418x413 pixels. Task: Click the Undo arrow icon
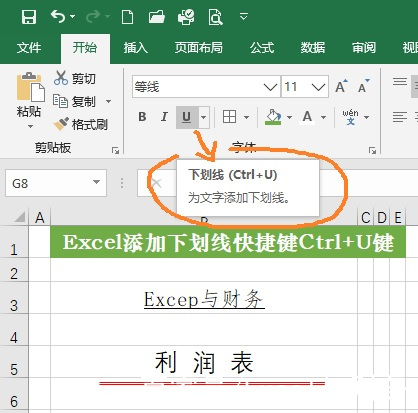click(58, 16)
